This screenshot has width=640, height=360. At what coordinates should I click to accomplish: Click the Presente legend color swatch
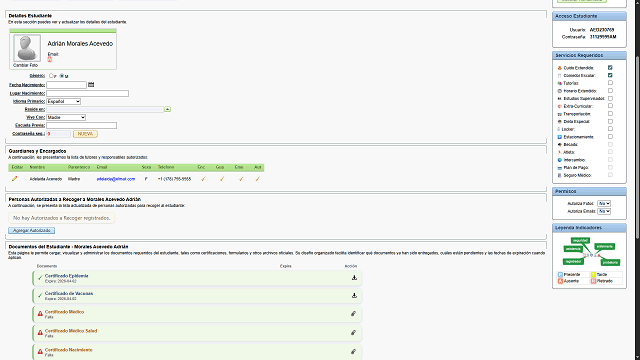point(560,275)
